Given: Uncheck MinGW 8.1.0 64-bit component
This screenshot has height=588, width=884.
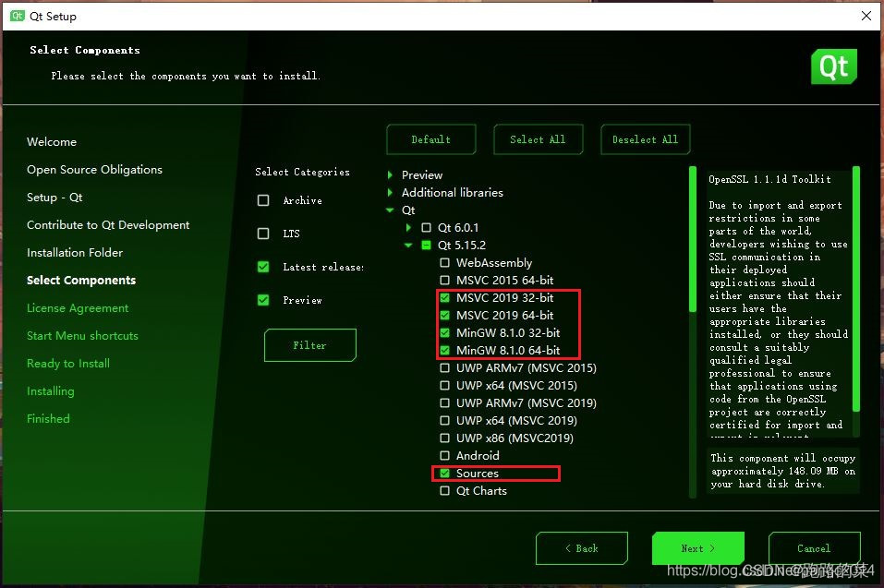Looking at the screenshot, I should click(445, 351).
